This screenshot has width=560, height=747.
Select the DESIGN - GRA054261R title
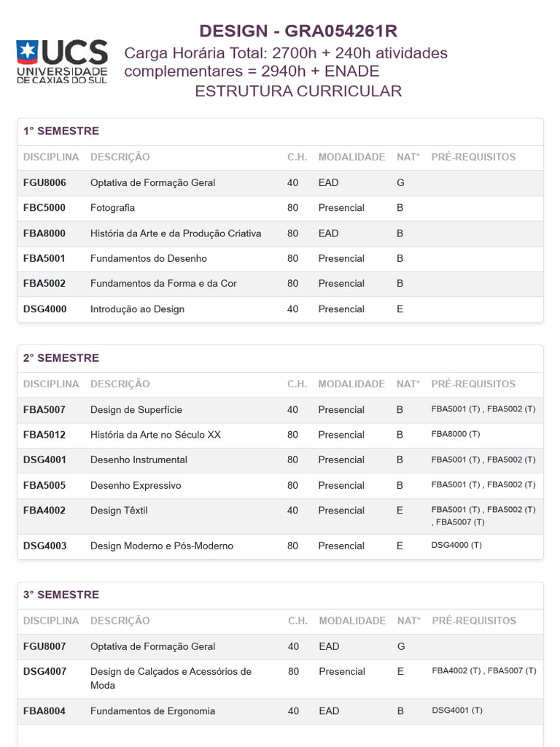pyautogui.click(x=298, y=31)
